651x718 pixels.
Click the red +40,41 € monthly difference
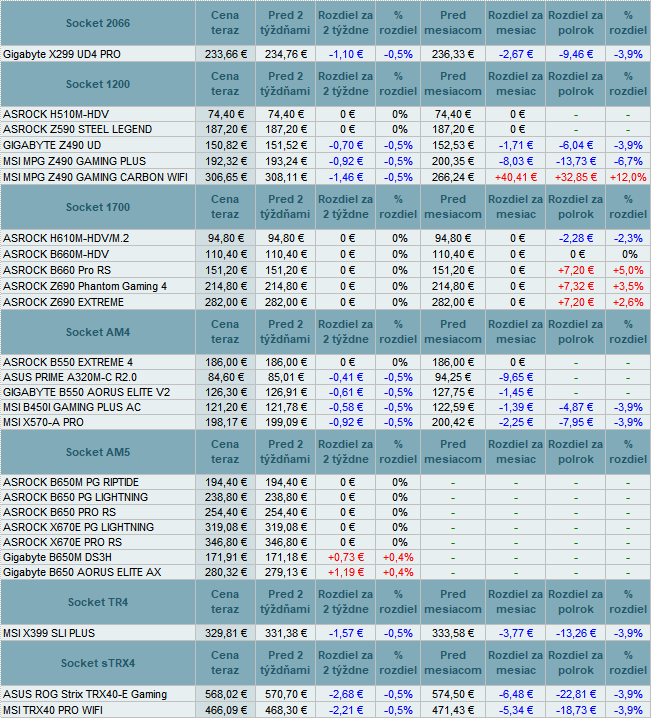(515, 177)
